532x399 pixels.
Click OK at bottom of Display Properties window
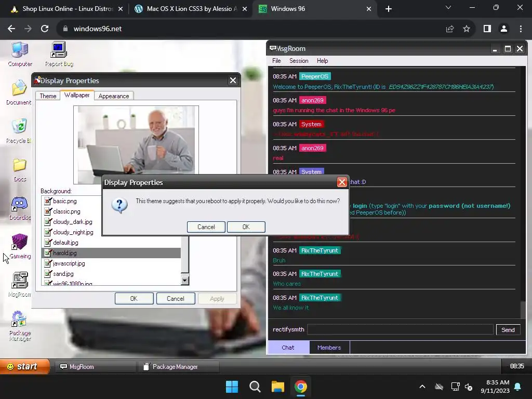[134, 299]
